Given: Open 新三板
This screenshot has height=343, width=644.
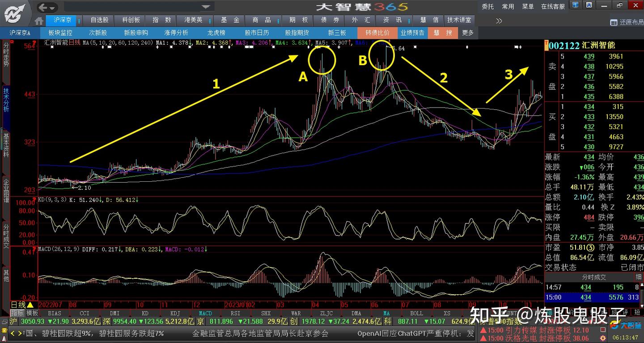Looking at the screenshot, I should 337,33.
